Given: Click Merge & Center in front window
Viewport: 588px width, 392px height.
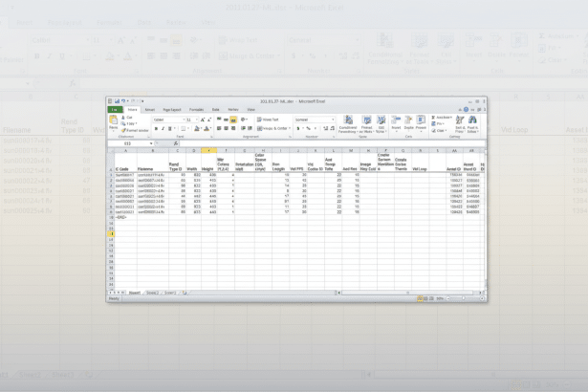Looking at the screenshot, I should tap(272, 129).
